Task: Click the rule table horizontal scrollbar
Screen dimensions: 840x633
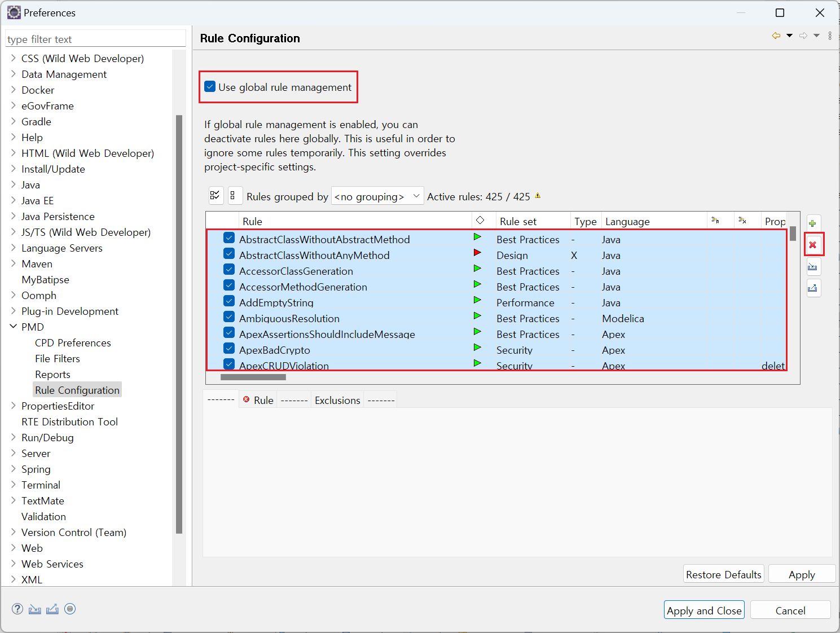Action: coord(253,377)
